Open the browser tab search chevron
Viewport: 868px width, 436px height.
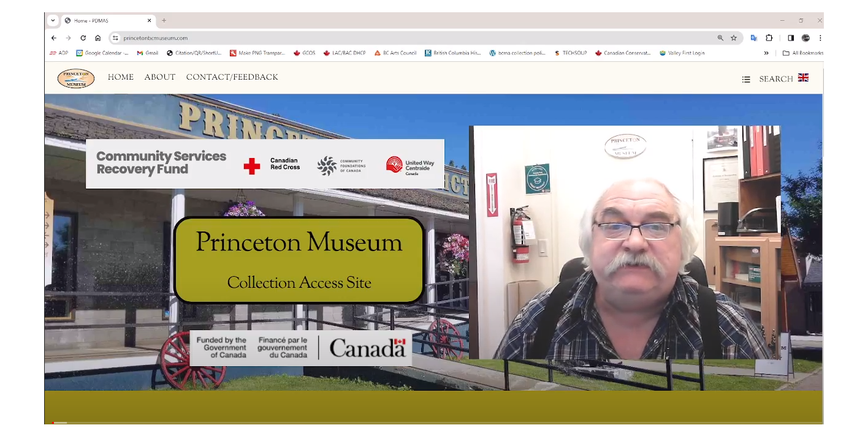click(53, 20)
